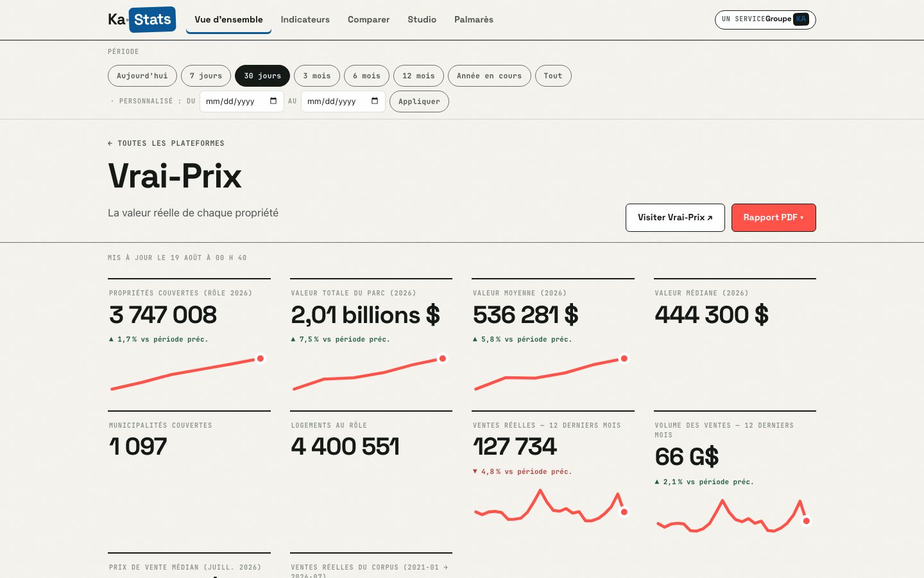Click the Ka Stats logo
The height and width of the screenshot is (578, 924).
point(142,19)
